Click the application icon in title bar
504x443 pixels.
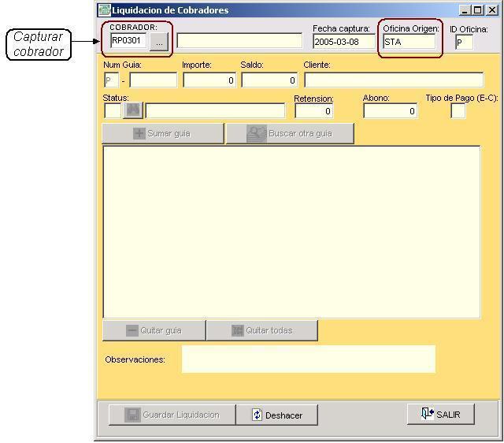coord(104,10)
